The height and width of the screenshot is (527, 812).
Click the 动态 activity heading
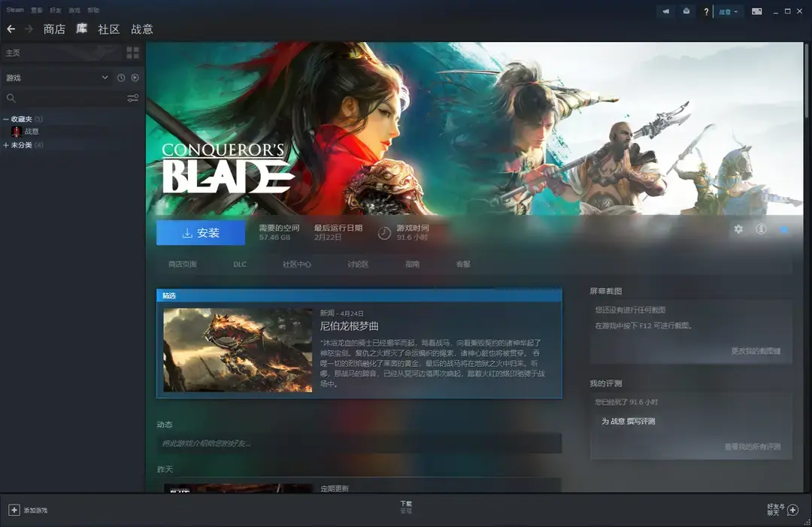coord(165,425)
